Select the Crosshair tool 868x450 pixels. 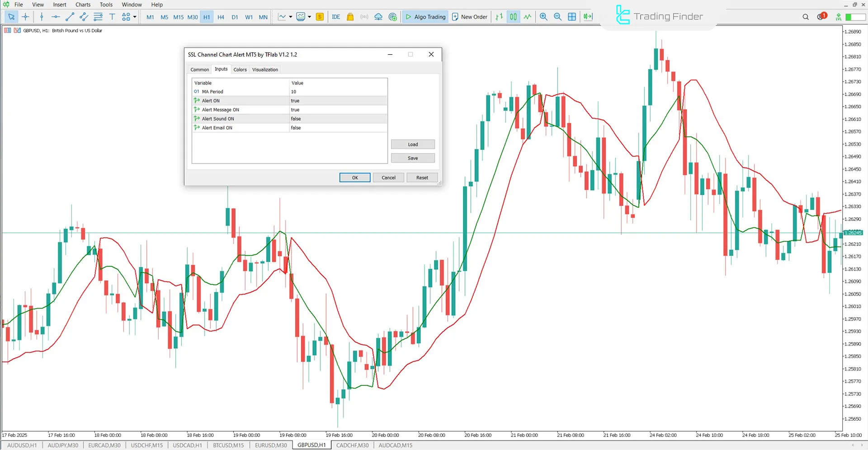(x=25, y=17)
